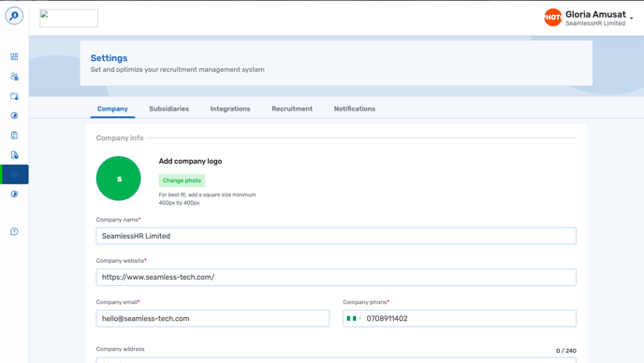Open the dashboard grid icon in sidebar
This screenshot has width=644, height=363.
[x=14, y=57]
